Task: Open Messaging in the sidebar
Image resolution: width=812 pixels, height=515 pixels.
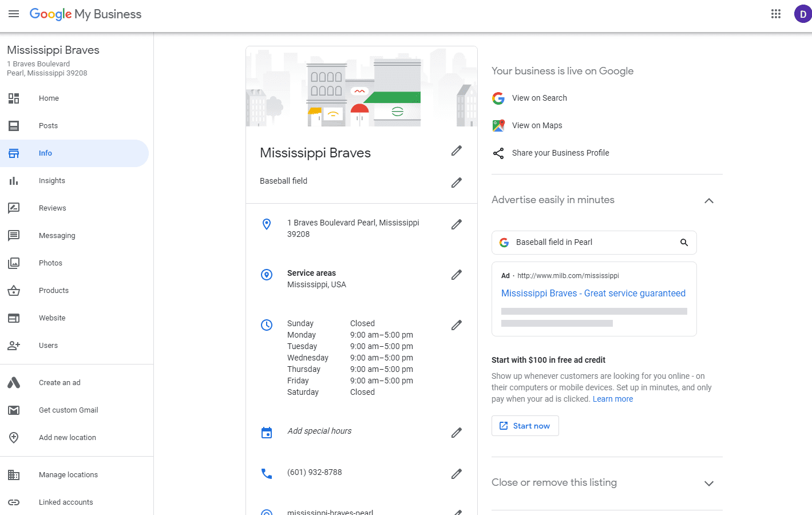Action: (x=74, y=236)
